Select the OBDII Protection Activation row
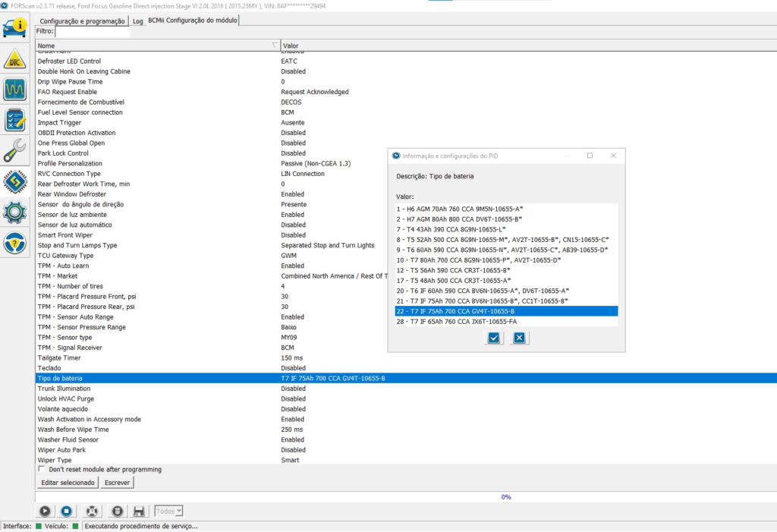777x532 pixels. point(407,133)
